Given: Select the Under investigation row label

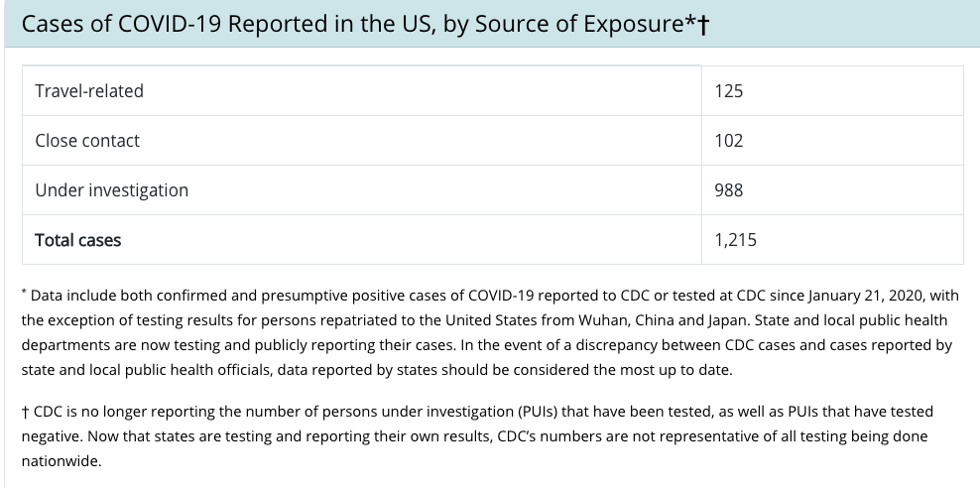Looking at the screenshot, I should [x=111, y=190].
